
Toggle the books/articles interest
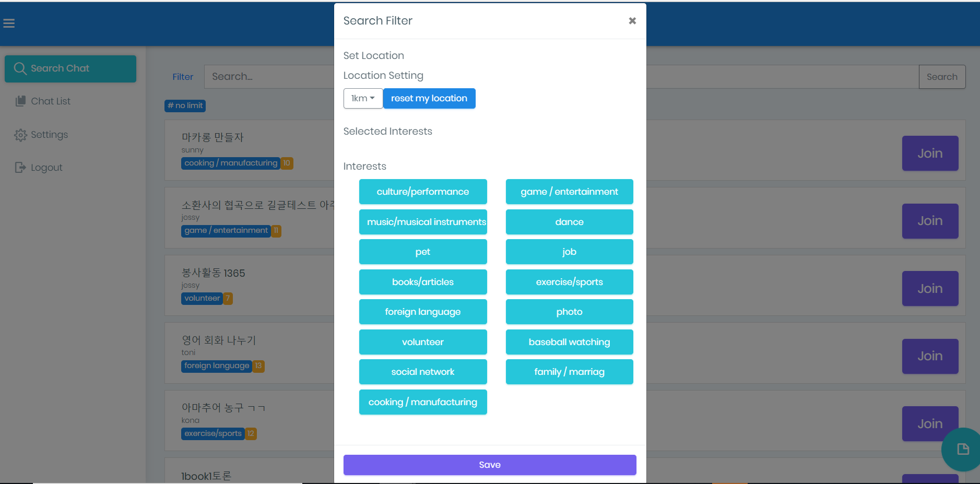click(423, 282)
